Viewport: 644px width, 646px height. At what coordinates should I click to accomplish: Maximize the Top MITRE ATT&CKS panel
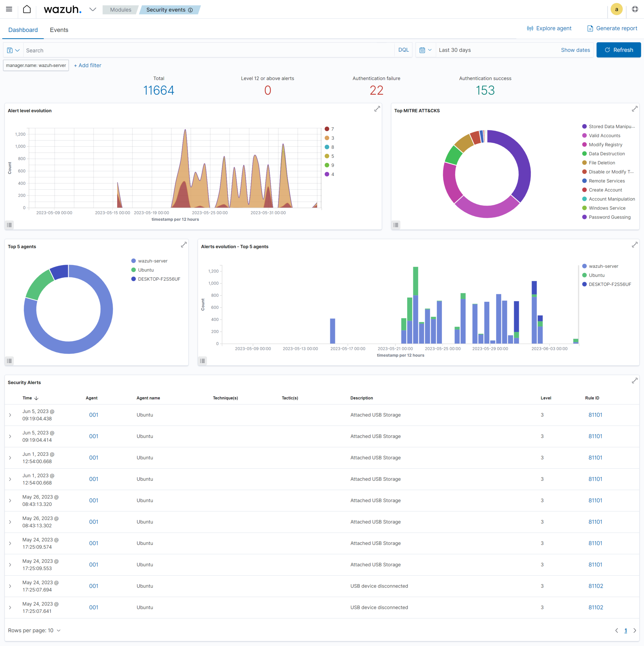635,109
